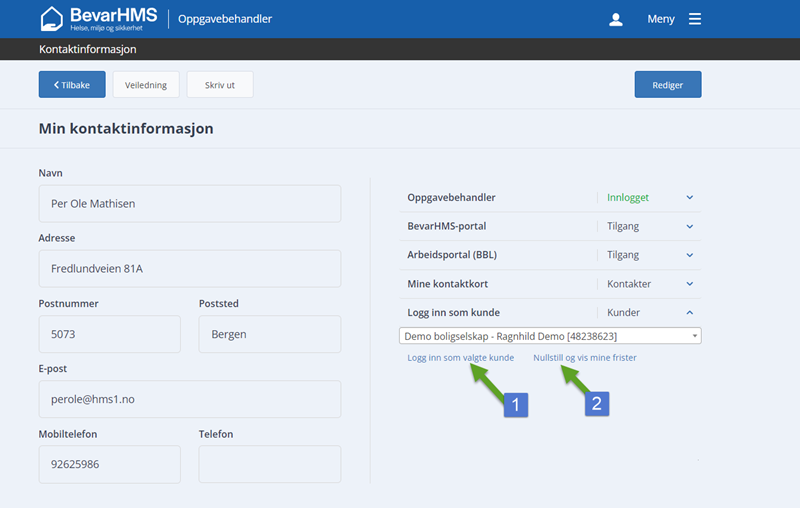Screen dimensions: 800x508
Task: Select the E-post field with perole@hms1.no
Action: tap(189, 399)
